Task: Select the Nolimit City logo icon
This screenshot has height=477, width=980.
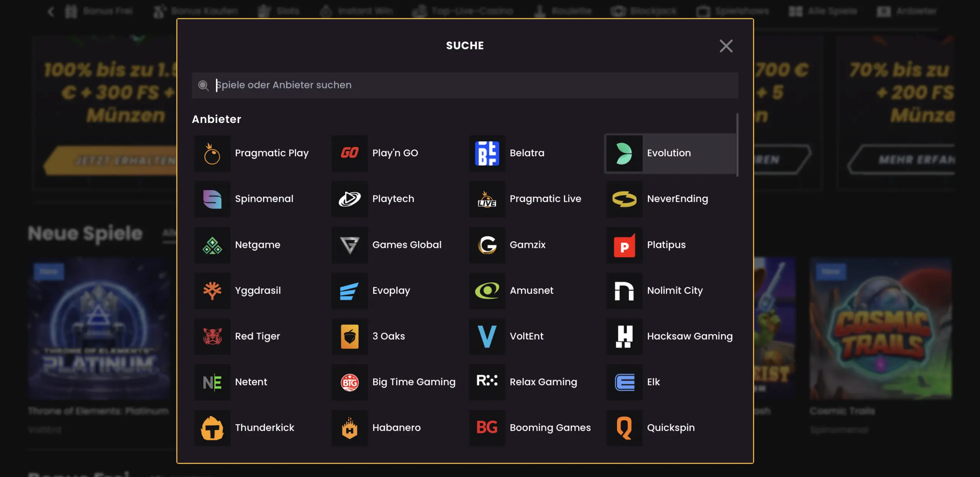Action: (624, 290)
